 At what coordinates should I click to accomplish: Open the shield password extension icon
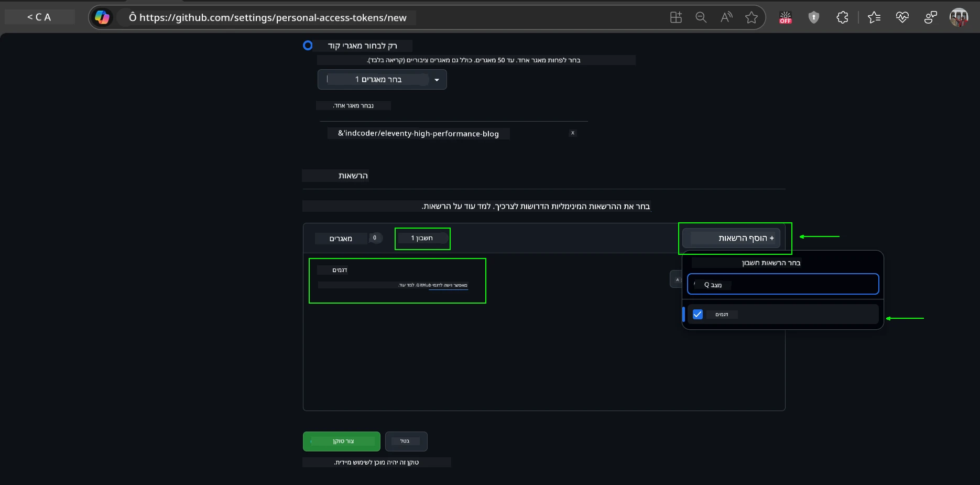(x=813, y=17)
